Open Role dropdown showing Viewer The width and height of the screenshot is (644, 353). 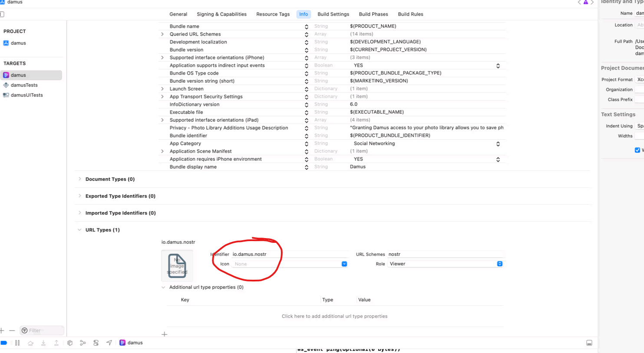click(x=445, y=264)
